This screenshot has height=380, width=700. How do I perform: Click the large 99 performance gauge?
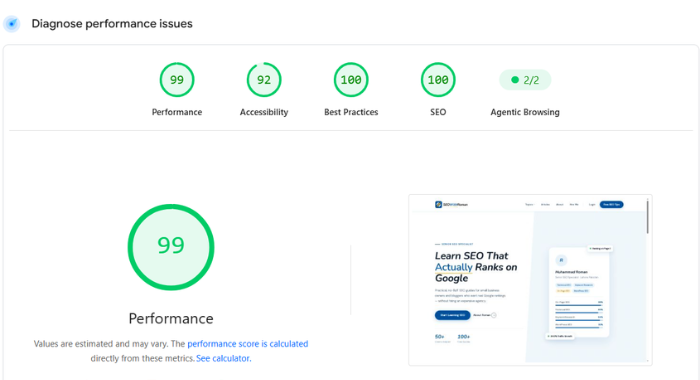click(171, 247)
